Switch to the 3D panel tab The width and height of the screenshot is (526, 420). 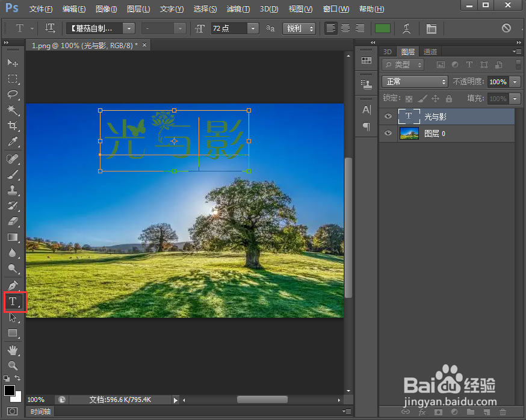pos(388,52)
